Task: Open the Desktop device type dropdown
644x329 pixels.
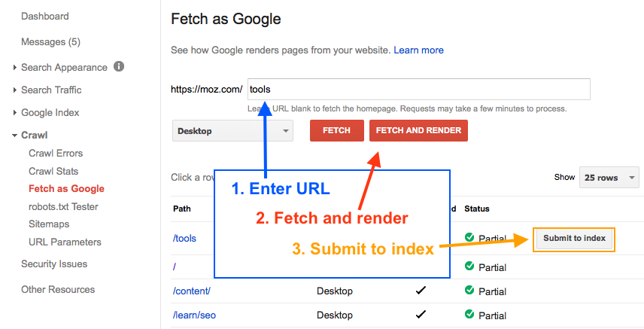Action: point(232,131)
